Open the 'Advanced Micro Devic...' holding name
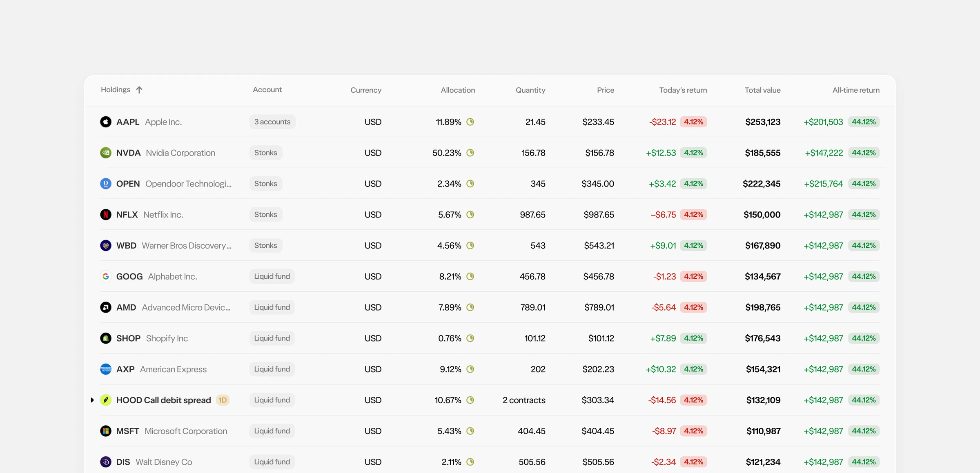Image resolution: width=980 pixels, height=473 pixels. click(186, 307)
